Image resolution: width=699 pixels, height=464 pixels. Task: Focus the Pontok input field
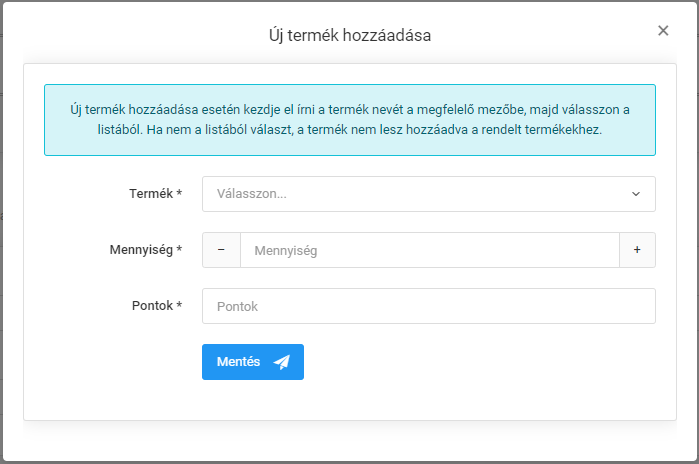tap(428, 307)
